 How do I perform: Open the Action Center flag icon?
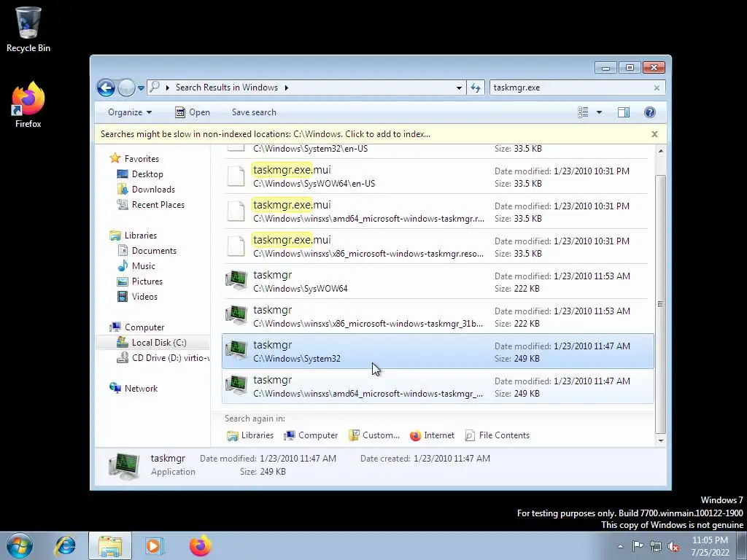click(x=638, y=546)
